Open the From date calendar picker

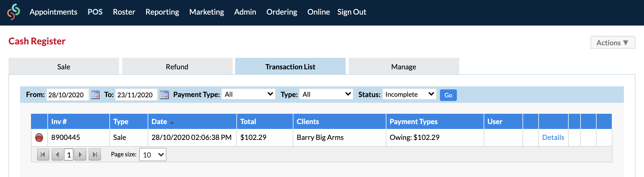(x=95, y=95)
